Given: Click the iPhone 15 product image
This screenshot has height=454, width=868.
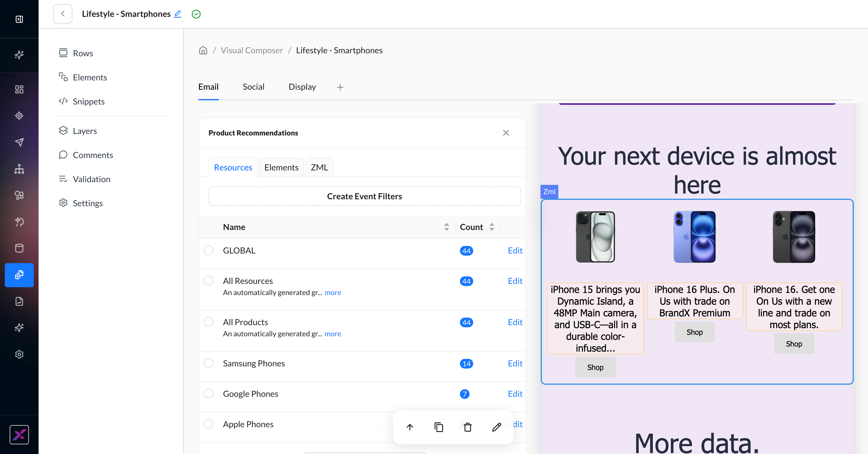Looking at the screenshot, I should (x=595, y=237).
